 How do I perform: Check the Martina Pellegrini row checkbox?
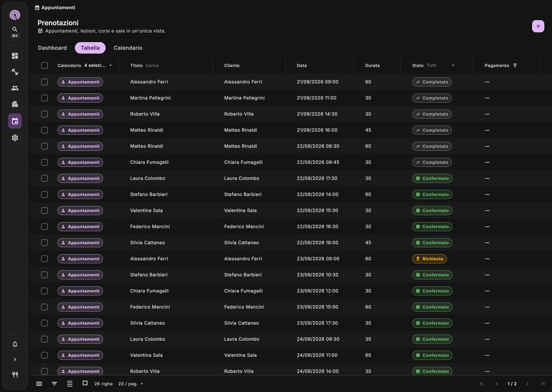click(x=44, y=98)
